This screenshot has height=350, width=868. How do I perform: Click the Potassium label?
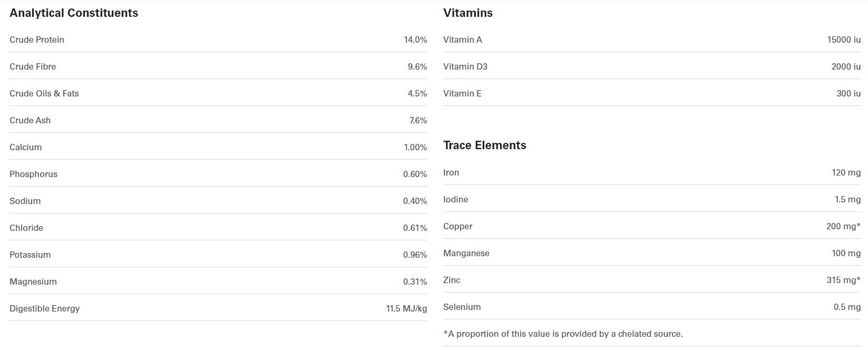(30, 255)
